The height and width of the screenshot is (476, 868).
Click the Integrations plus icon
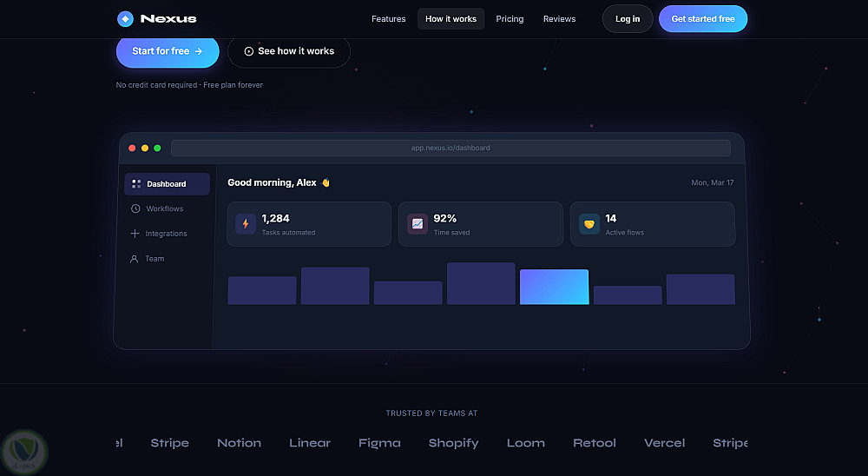pos(135,234)
